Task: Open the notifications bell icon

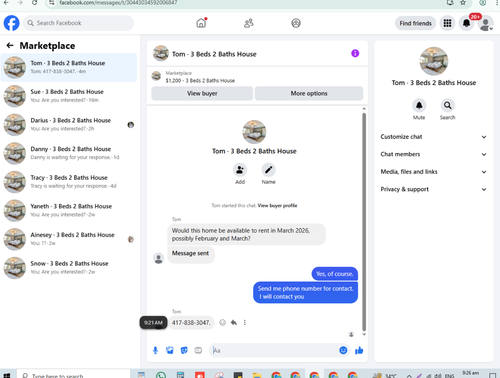Action: pos(467,23)
